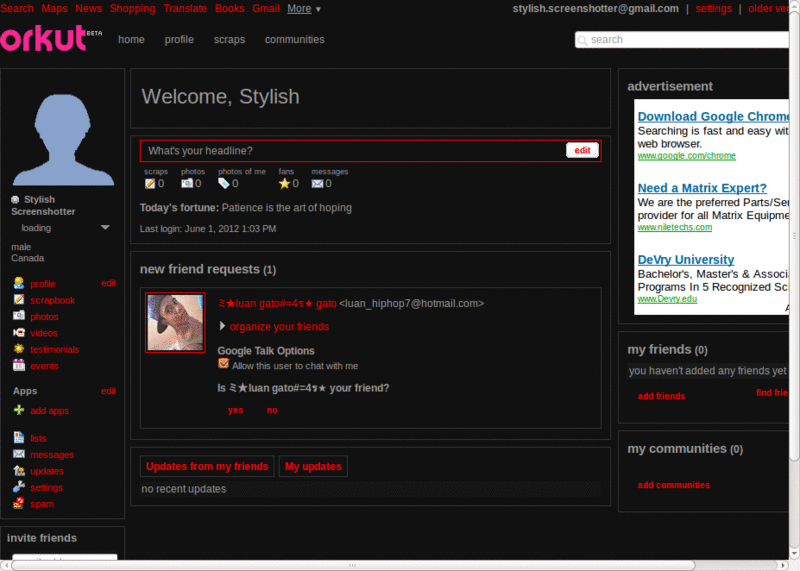Switch to My updates tab
The height and width of the screenshot is (571, 800).
[x=313, y=466]
